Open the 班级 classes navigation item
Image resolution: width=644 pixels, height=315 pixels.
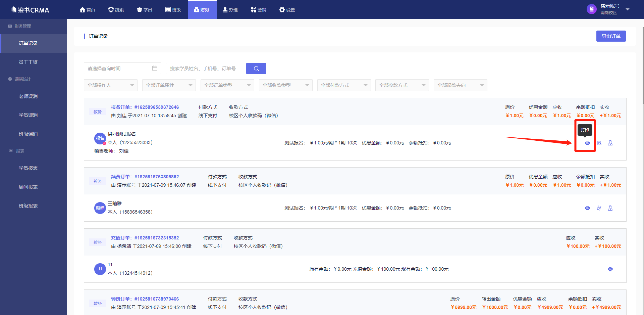[173, 10]
